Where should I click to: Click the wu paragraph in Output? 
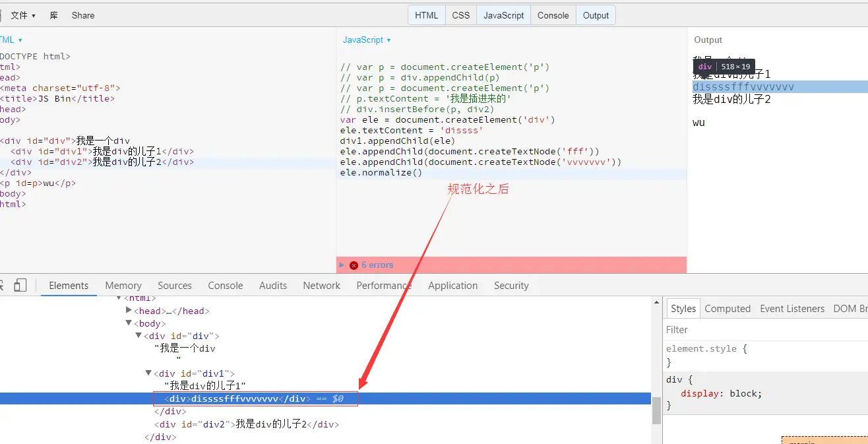click(698, 122)
